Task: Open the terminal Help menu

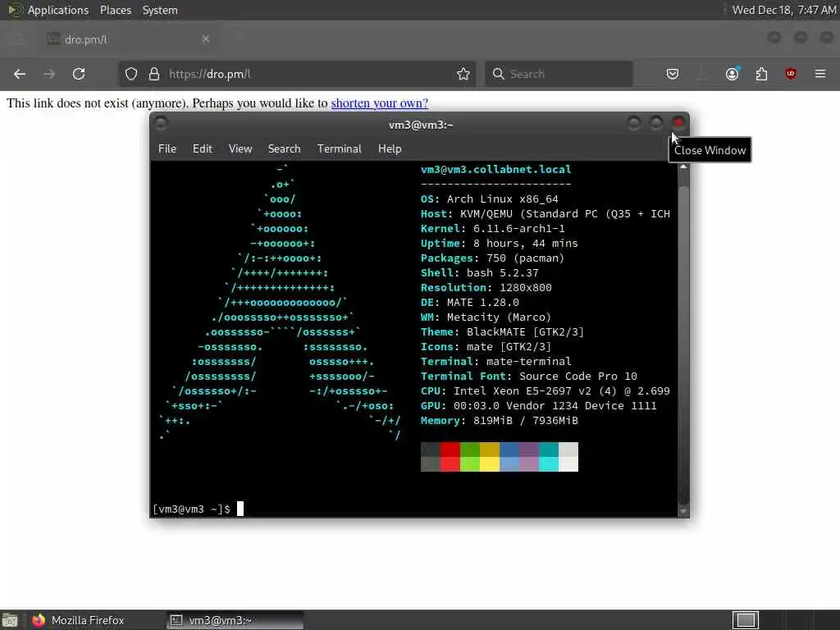Action: coord(390,149)
